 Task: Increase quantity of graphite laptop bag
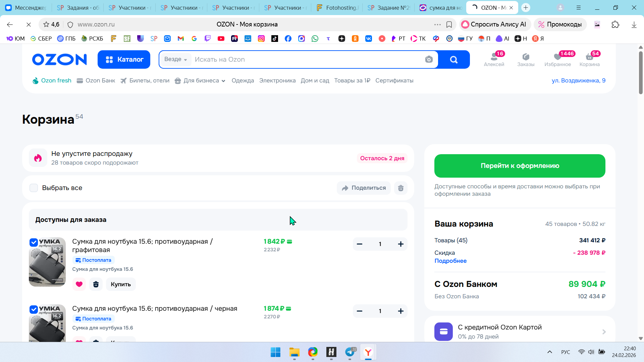coord(400,244)
